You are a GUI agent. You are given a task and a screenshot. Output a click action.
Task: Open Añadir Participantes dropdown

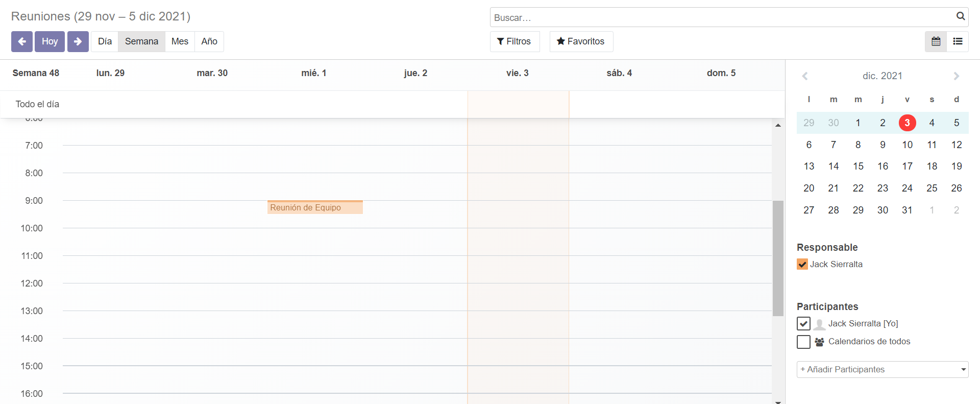pos(883,369)
